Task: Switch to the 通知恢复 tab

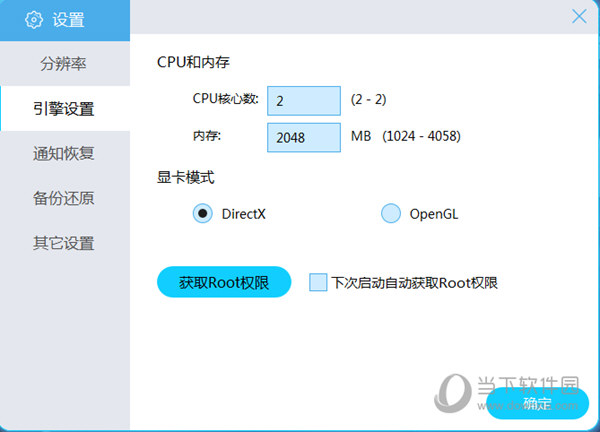Action: 65,153
